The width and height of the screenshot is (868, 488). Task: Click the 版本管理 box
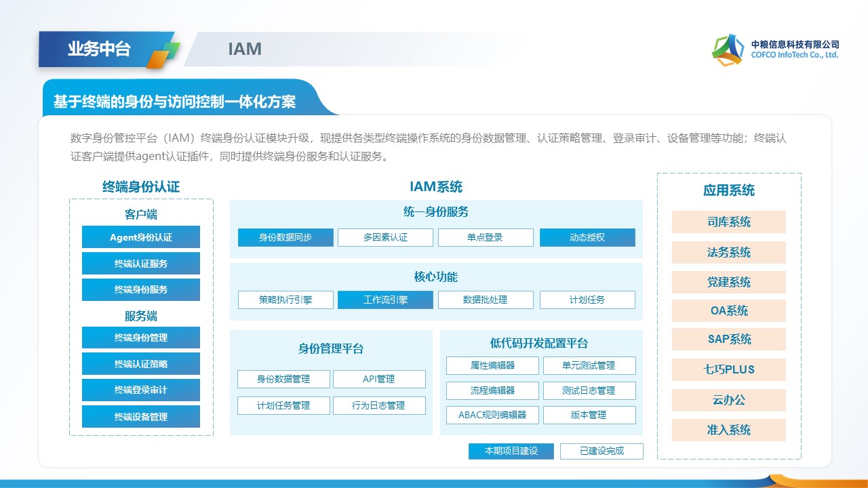coord(589,415)
